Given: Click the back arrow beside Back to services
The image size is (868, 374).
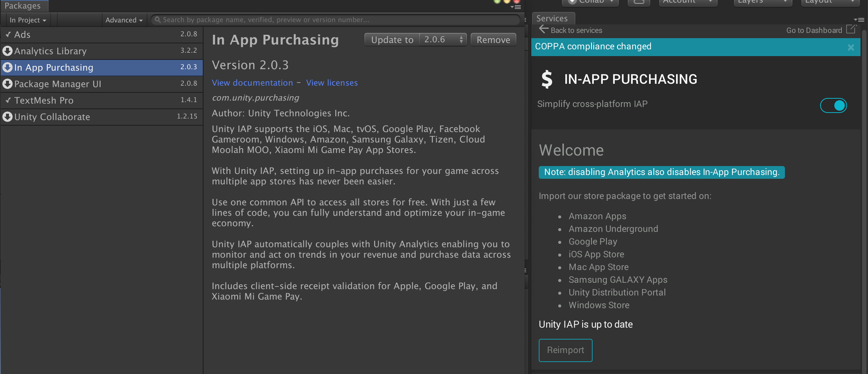Looking at the screenshot, I should pos(544,29).
